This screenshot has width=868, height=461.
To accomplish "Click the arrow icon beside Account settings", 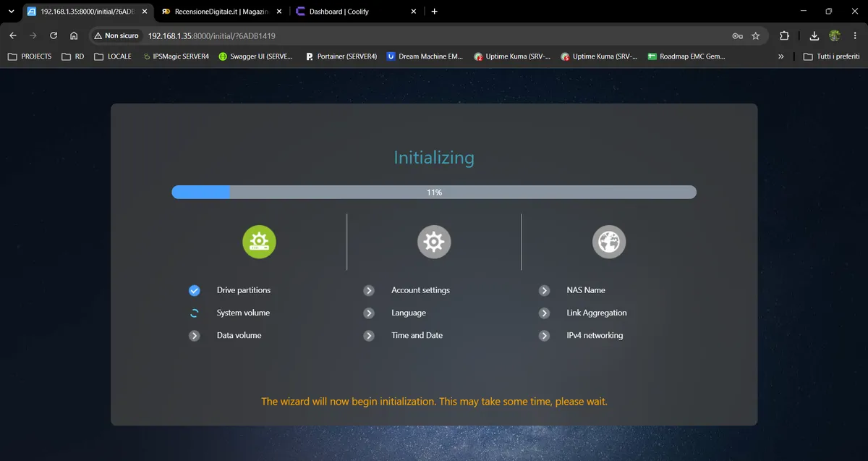I will (369, 290).
